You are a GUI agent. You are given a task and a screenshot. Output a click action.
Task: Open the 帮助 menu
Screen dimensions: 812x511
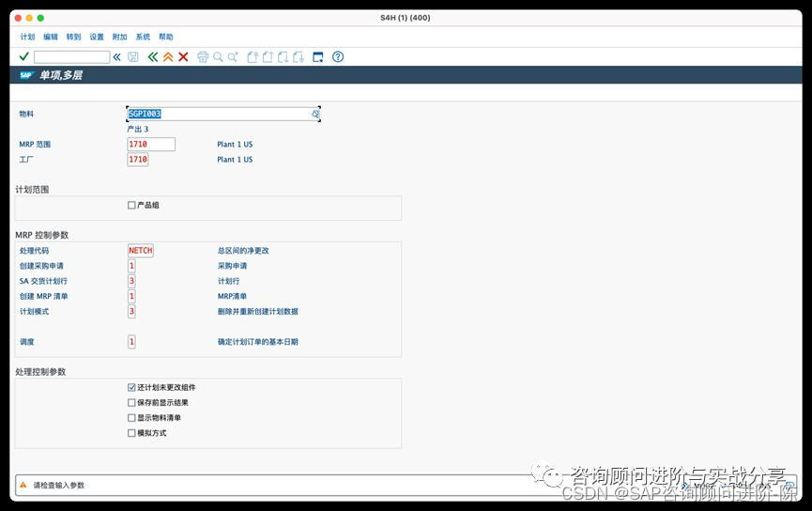(x=166, y=37)
